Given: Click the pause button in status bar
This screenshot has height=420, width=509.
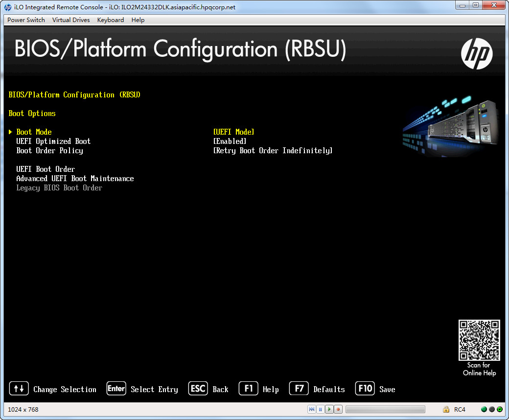Looking at the screenshot, I should 321,409.
